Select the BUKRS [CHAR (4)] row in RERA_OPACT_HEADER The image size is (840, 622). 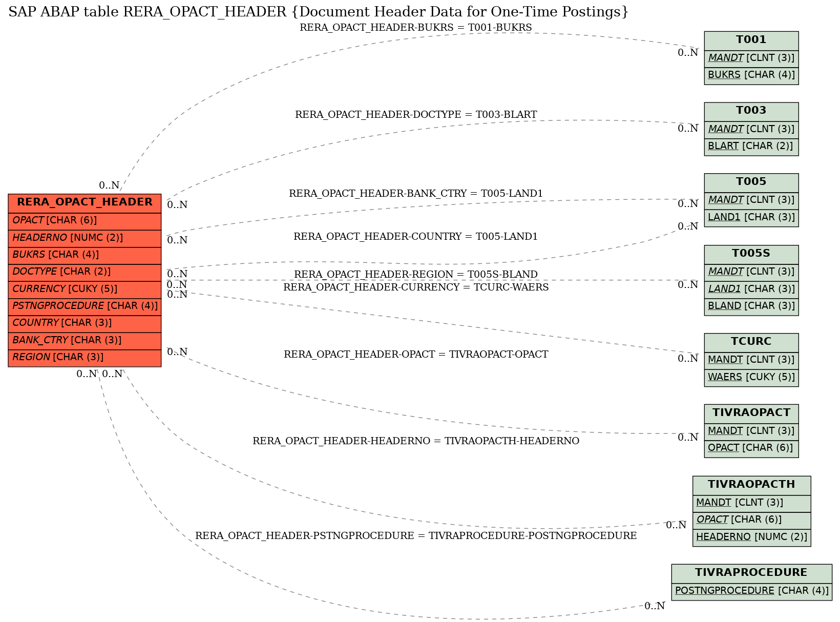pos(85,255)
